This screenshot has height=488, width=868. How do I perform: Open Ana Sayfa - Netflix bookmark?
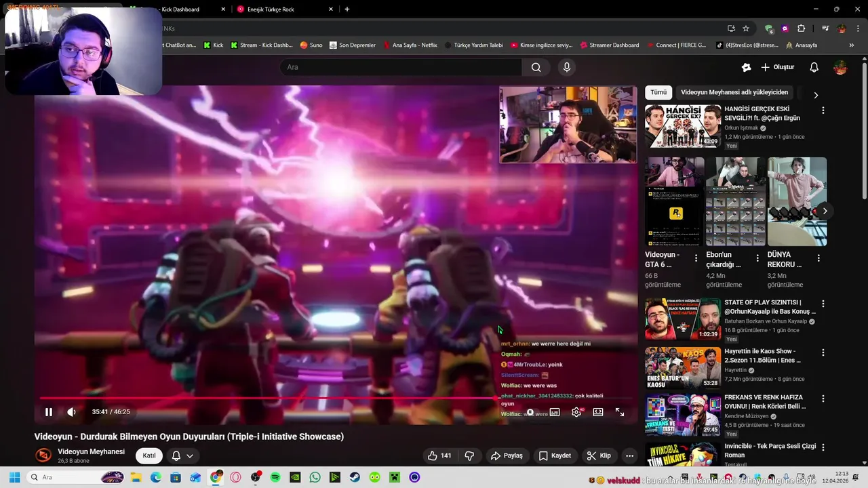(x=410, y=45)
